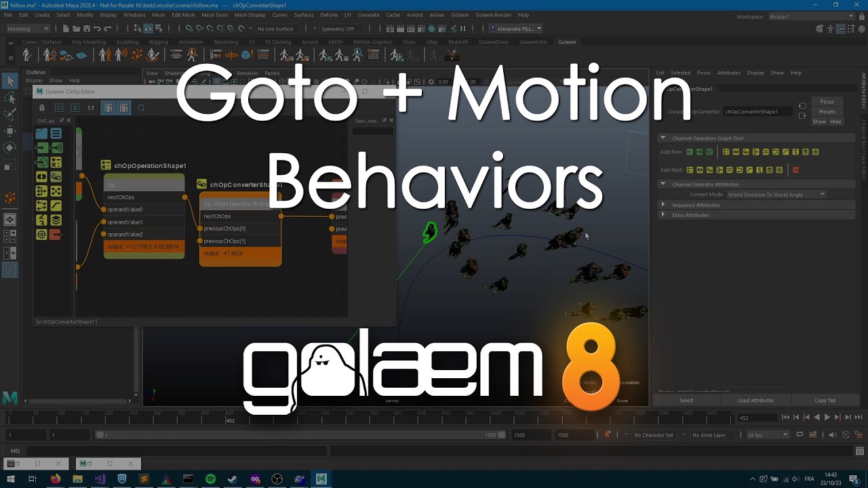Click the Presets button
The height and width of the screenshot is (488, 868).
(827, 112)
